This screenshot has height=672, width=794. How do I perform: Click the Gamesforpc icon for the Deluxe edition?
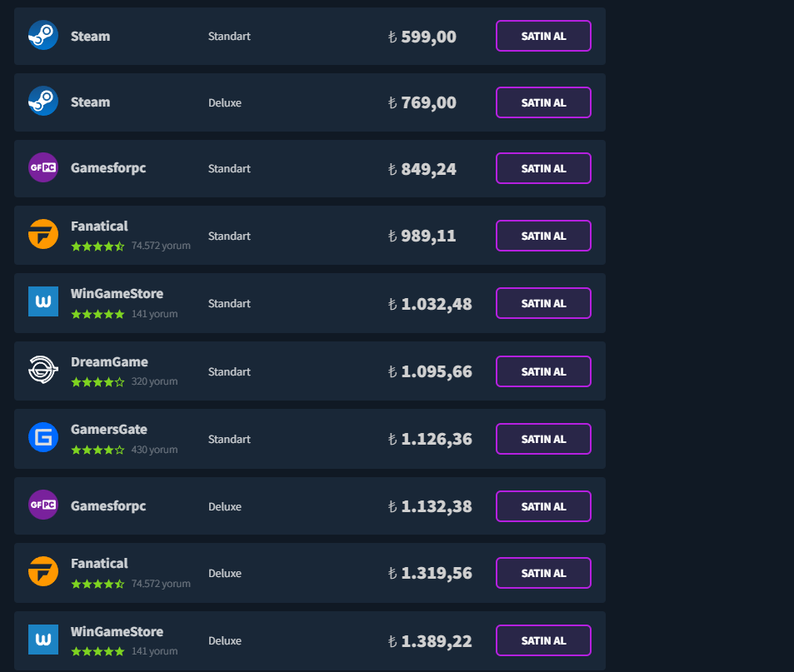43,505
